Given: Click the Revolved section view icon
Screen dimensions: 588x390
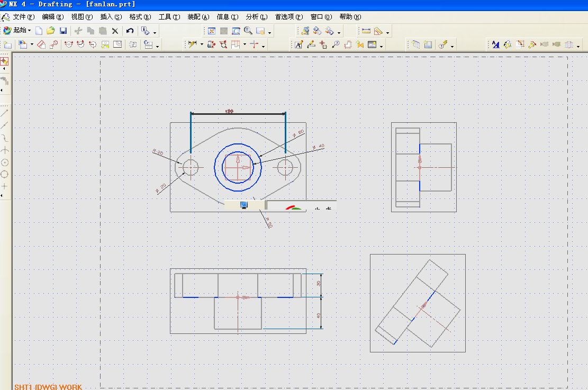Looking at the screenshot, I should 93,44.
